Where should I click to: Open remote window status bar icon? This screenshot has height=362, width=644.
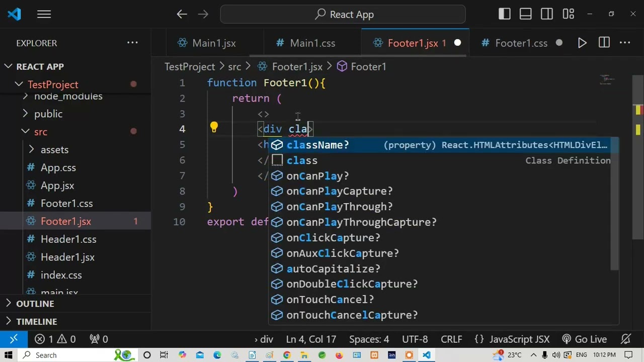[14, 339]
